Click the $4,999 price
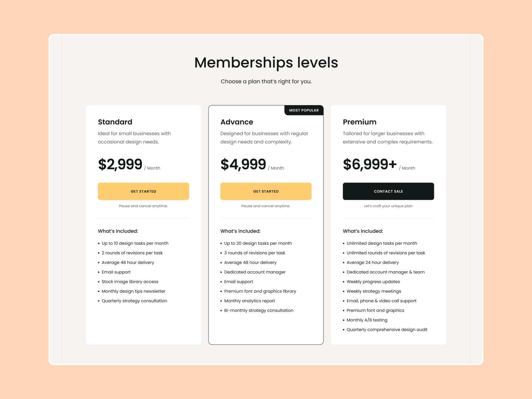The width and height of the screenshot is (532, 399). pyautogui.click(x=243, y=164)
